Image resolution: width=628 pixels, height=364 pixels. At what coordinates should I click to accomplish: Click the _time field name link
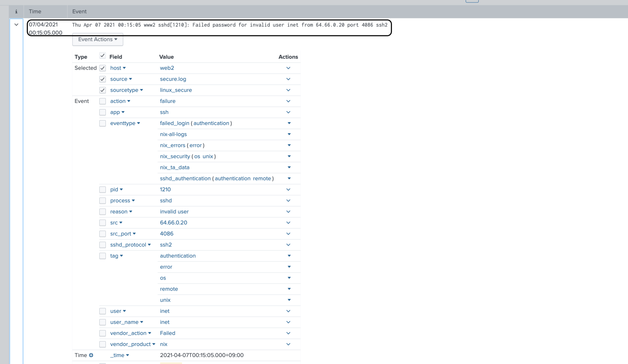click(x=117, y=355)
